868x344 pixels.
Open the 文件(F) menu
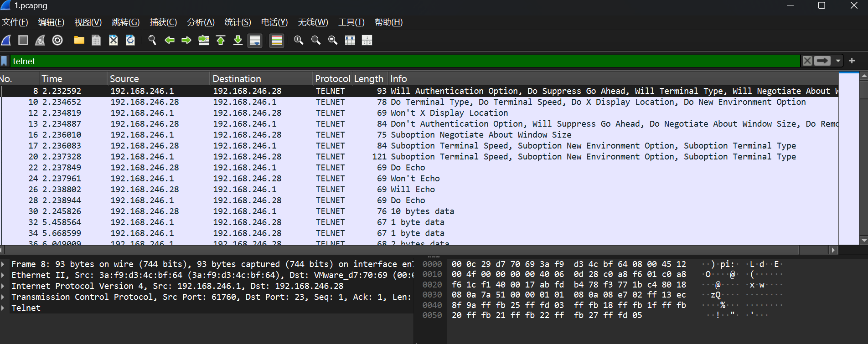[x=15, y=22]
